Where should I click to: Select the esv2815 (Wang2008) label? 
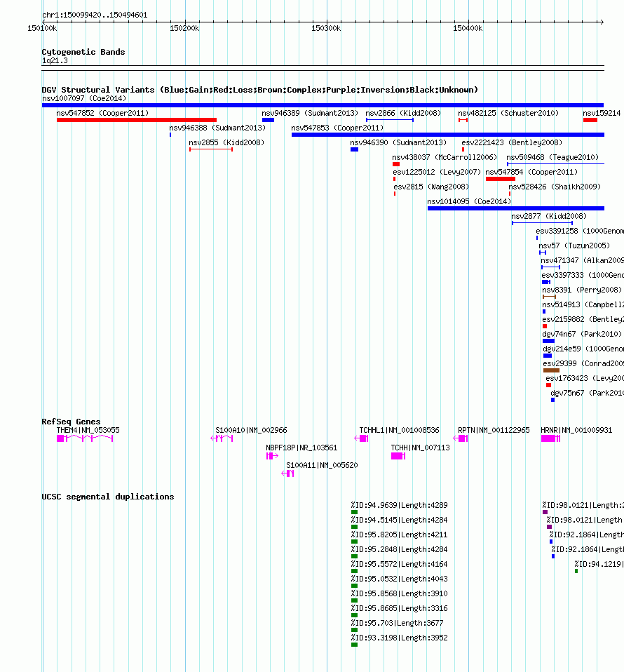coord(431,187)
